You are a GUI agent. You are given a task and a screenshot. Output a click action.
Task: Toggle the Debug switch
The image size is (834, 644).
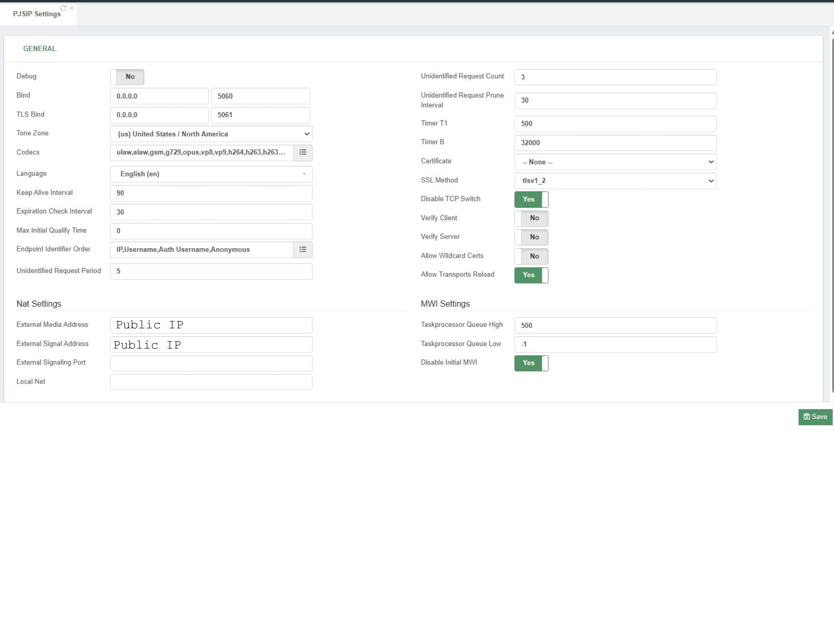pyautogui.click(x=127, y=77)
